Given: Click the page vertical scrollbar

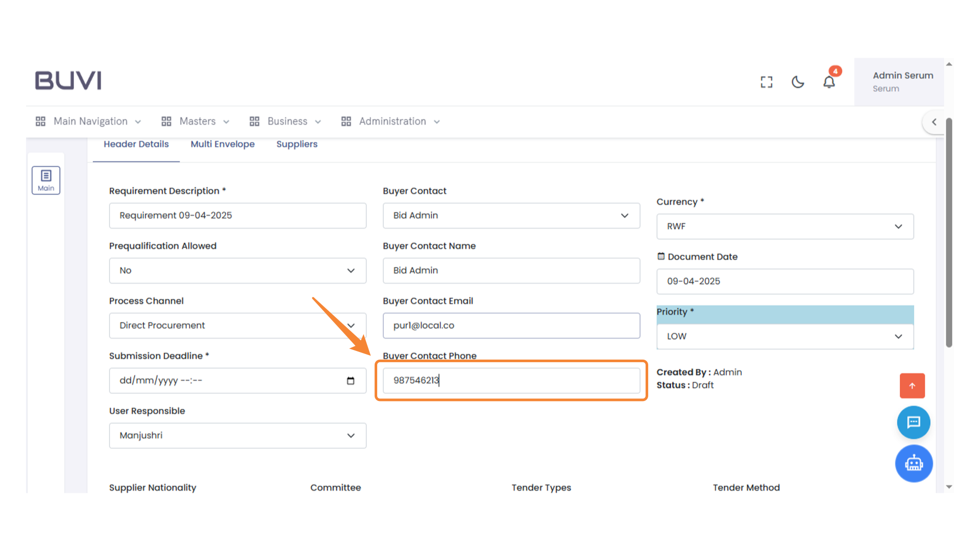Looking at the screenshot, I should (949, 232).
